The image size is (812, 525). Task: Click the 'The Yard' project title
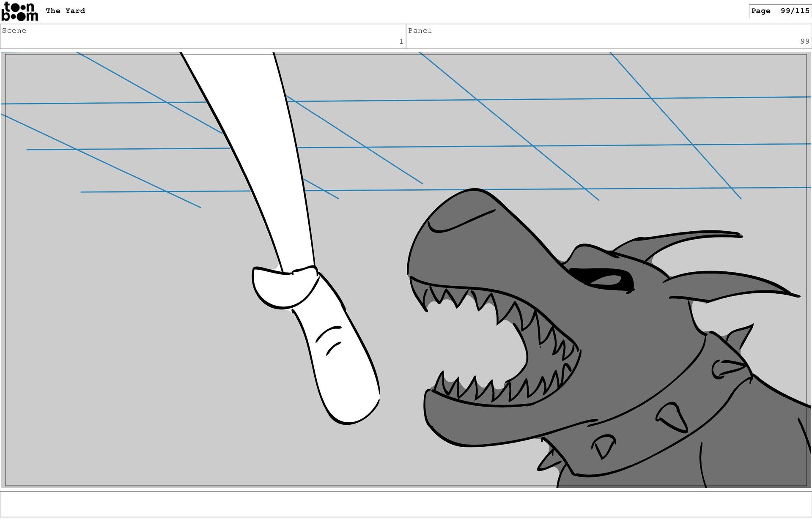pos(65,11)
